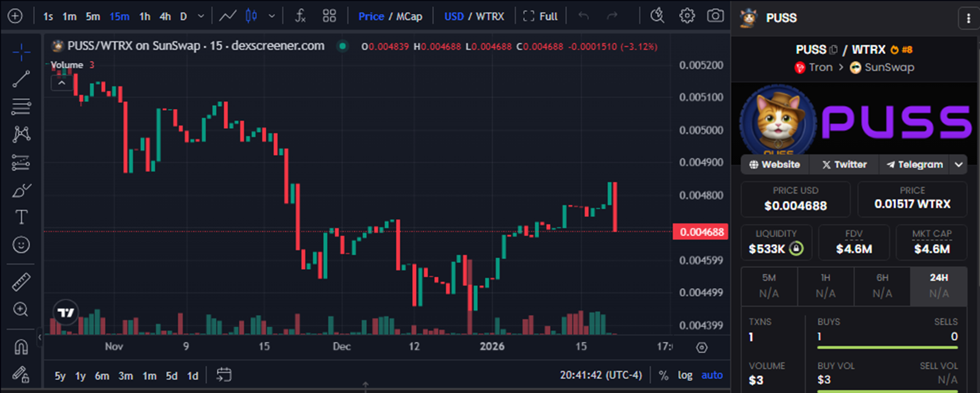Viewport: 980px width, 393px height.
Task: Open the PUSS panel three-dot menu
Action: coord(968,18)
